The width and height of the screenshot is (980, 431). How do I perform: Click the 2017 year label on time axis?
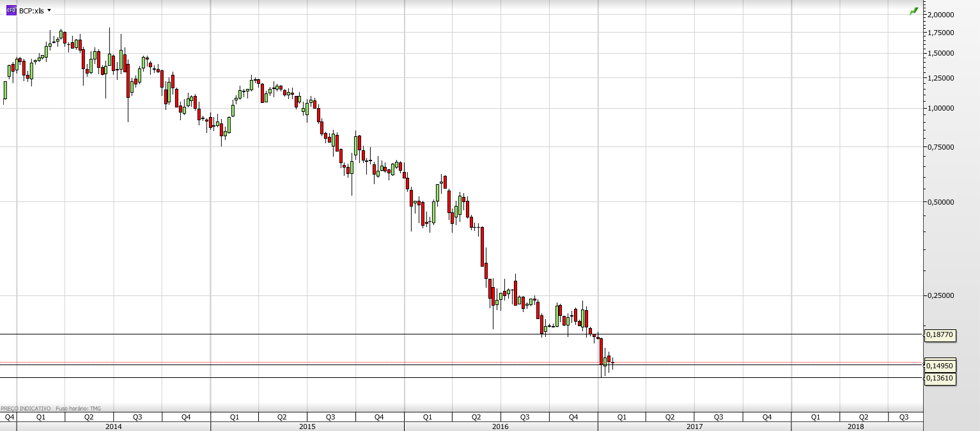(695, 426)
